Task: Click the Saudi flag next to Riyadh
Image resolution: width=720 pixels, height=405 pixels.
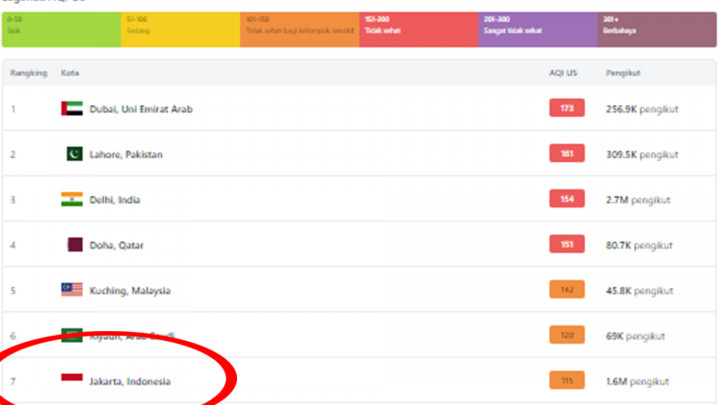Action: coord(71,335)
